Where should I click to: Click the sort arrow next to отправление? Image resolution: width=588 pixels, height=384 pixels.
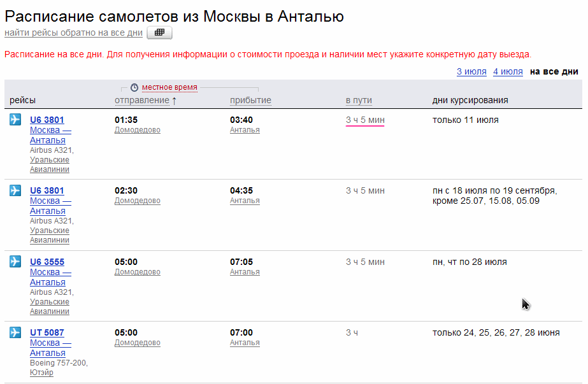pos(175,101)
